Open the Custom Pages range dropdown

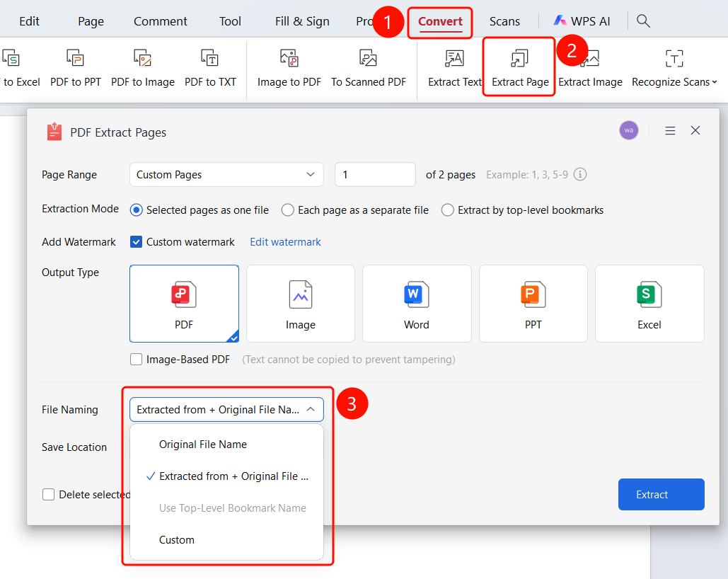point(226,175)
